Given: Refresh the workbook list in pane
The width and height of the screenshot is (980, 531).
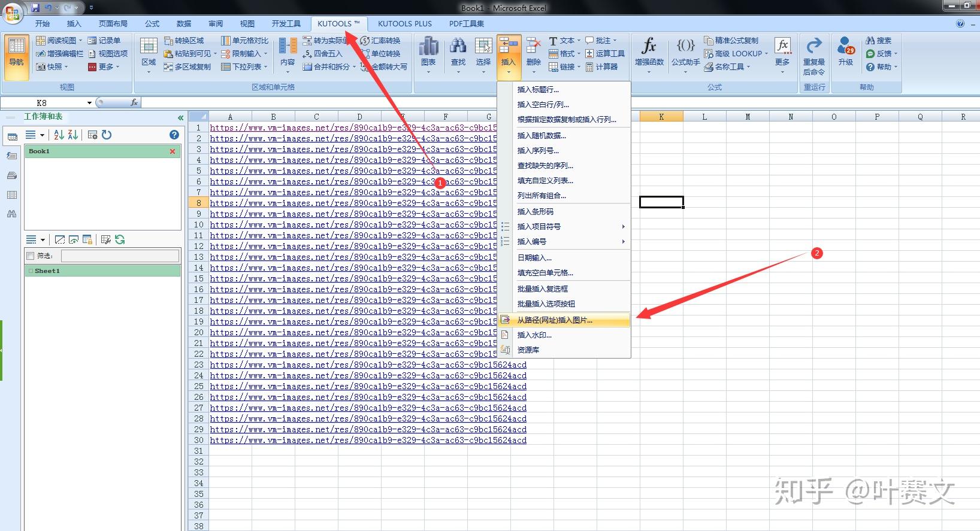Looking at the screenshot, I should point(107,135).
